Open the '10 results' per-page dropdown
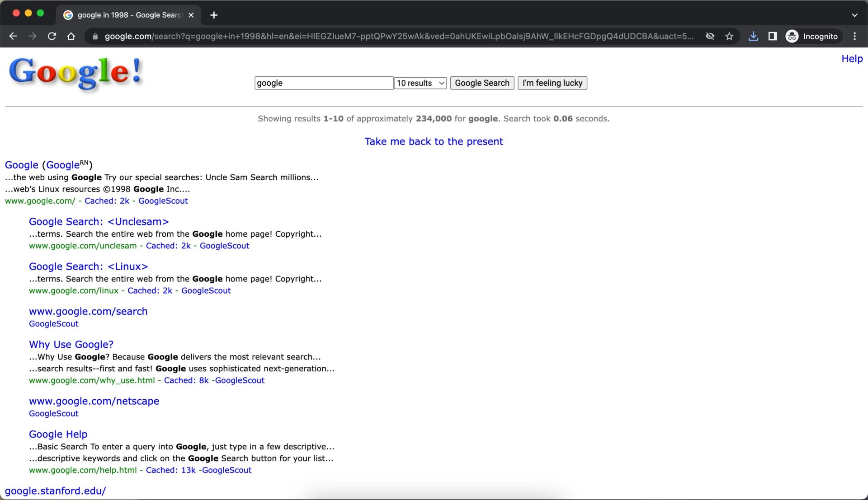The image size is (868, 500). coord(420,83)
